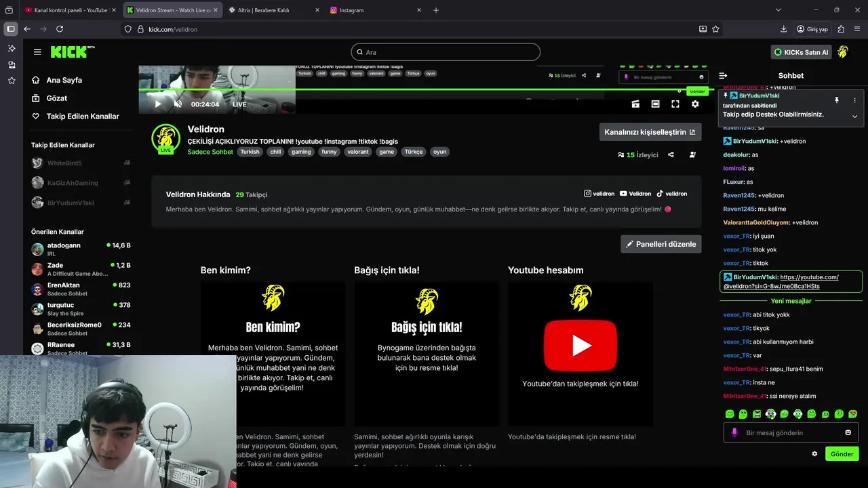Click Panelleri düzenle button
The image size is (868, 488).
[x=661, y=244]
